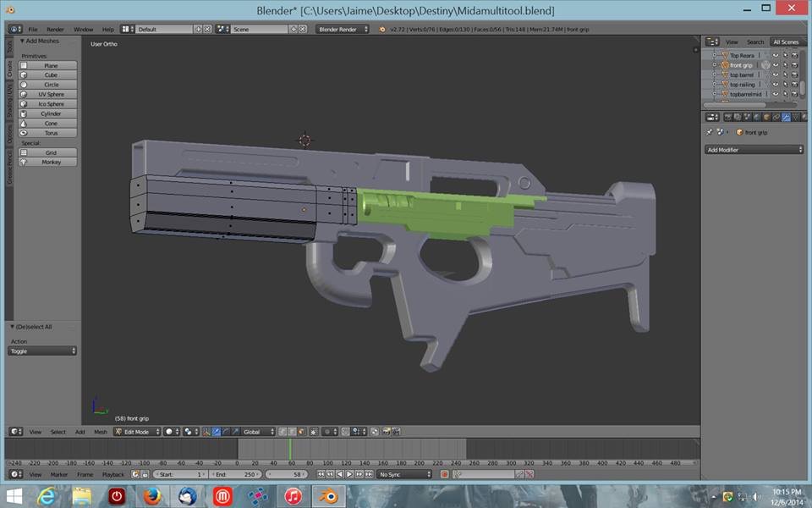Select vertex select mode icon
The image size is (812, 508).
click(283, 432)
